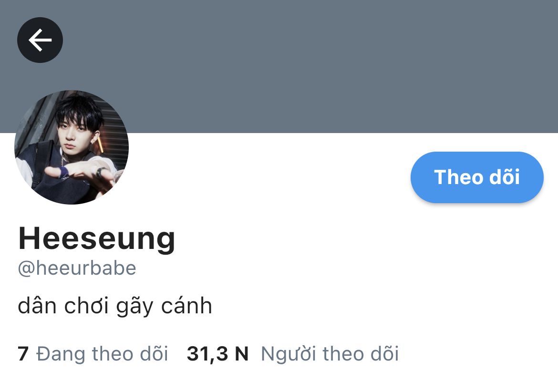Go back using the arrow icon
The image size is (558, 392).
(x=40, y=40)
